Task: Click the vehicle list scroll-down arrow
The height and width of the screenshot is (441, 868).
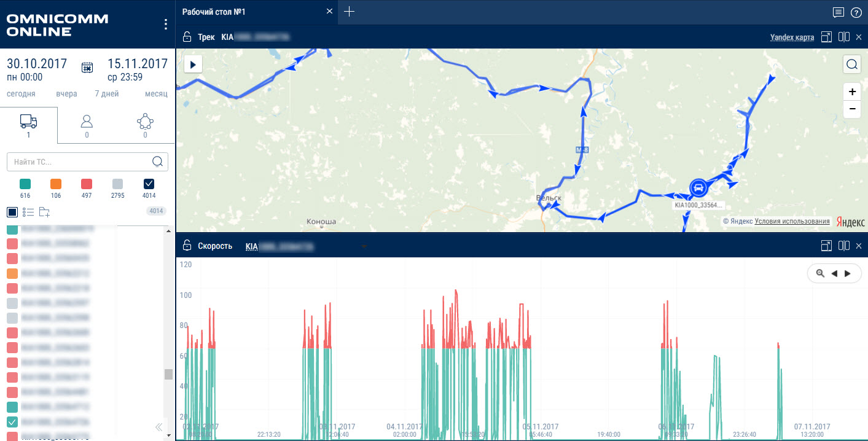Action: pos(168,435)
